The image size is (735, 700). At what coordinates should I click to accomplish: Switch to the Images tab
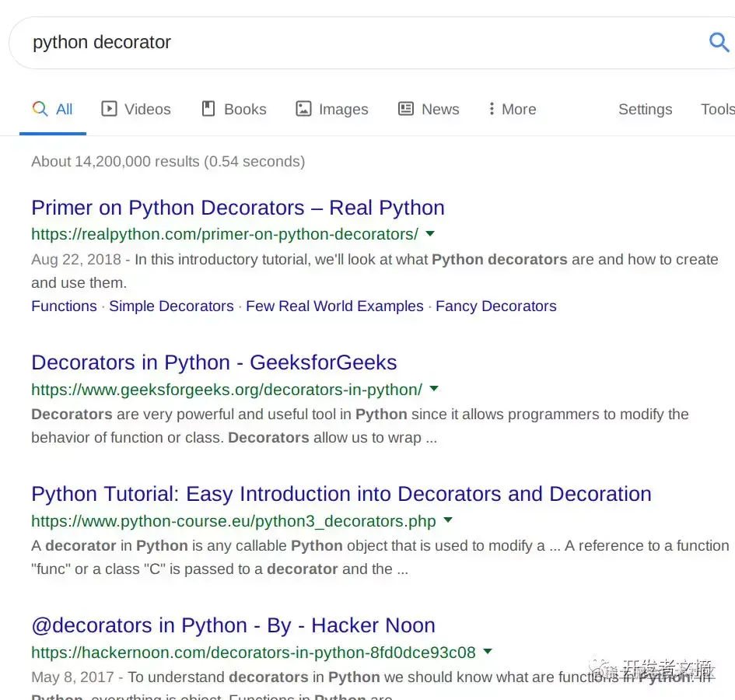click(x=332, y=109)
